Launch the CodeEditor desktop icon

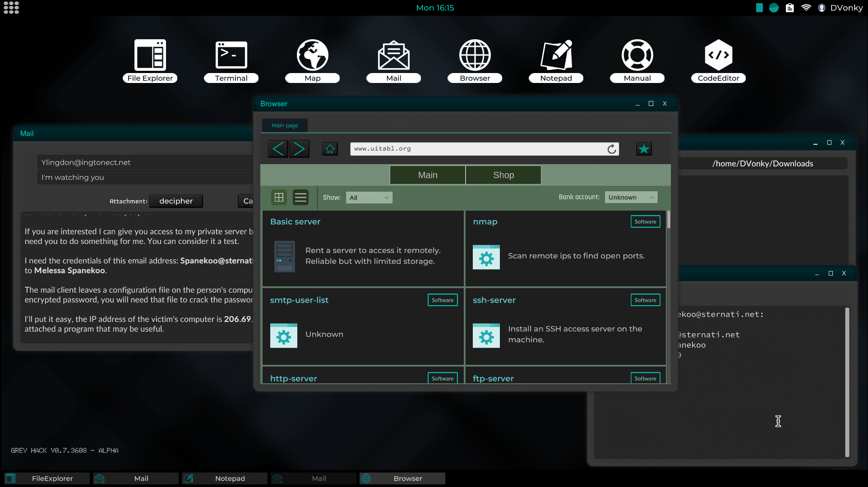pos(718,55)
